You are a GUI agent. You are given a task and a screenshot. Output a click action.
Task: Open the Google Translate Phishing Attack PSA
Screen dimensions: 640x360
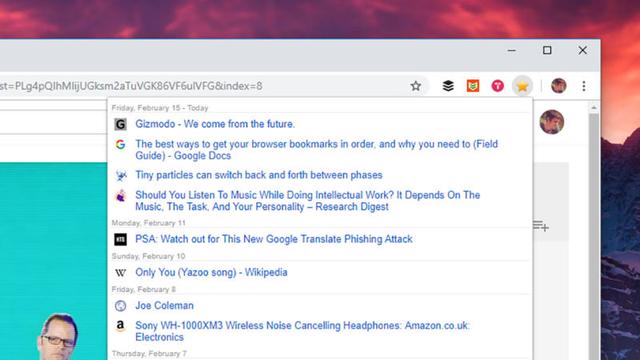click(x=274, y=239)
